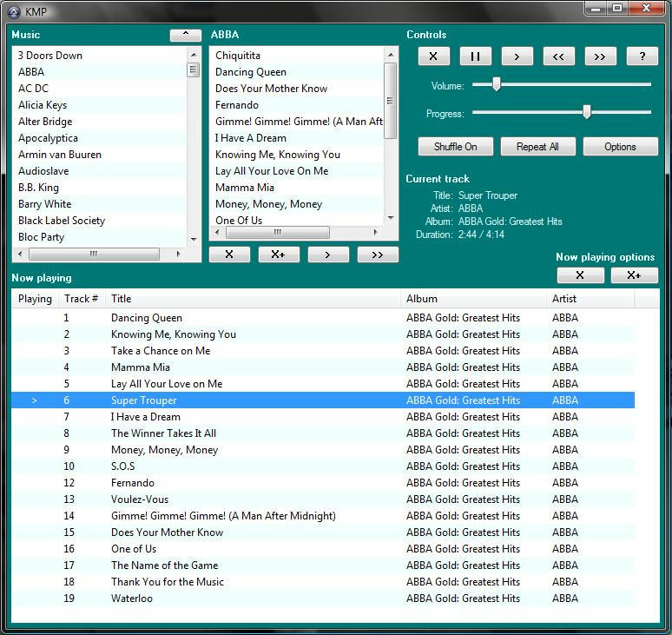Toggle the Repeat All button

point(537,147)
